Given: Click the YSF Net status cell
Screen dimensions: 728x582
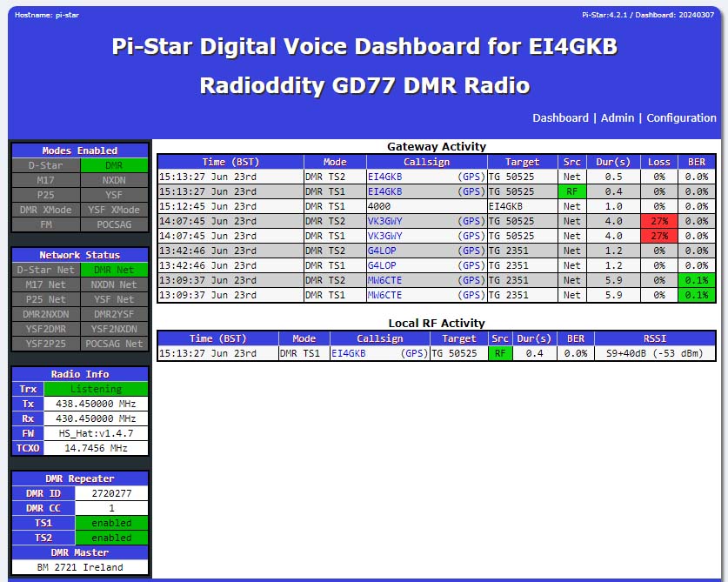Looking at the screenshot, I should pyautogui.click(x=114, y=299).
